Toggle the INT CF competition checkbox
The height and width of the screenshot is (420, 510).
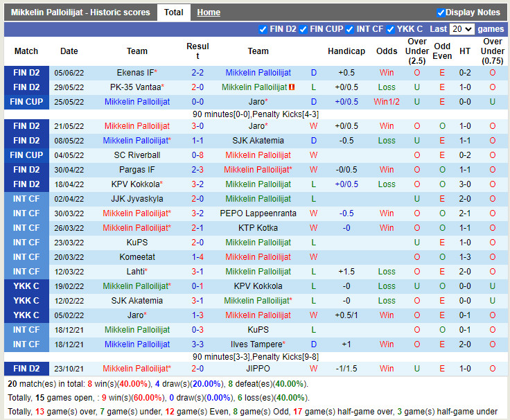point(350,29)
